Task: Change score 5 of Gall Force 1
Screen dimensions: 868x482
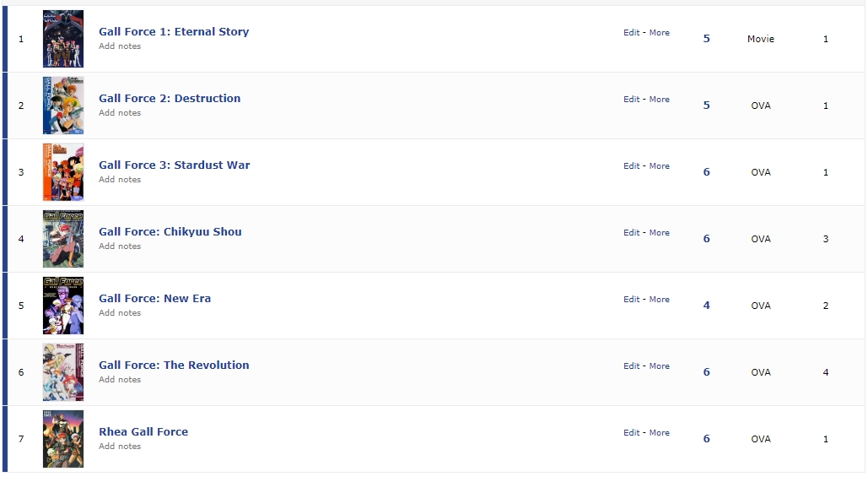Action: pyautogui.click(x=706, y=39)
